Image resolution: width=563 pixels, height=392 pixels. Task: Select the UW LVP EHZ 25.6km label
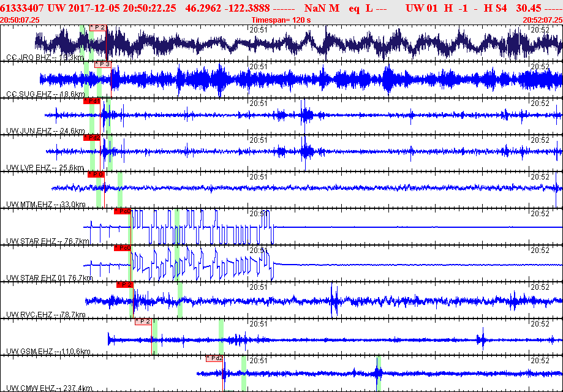(x=45, y=168)
